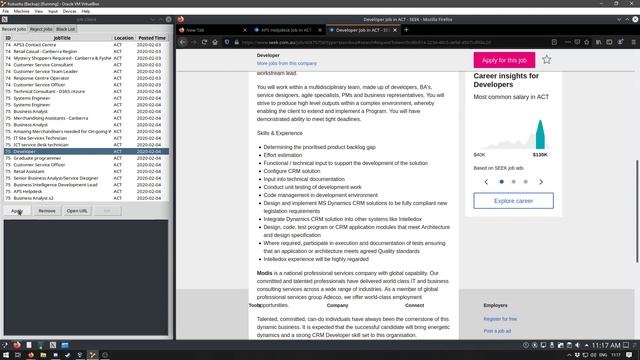Click the Apply button in Job Client

point(17,211)
